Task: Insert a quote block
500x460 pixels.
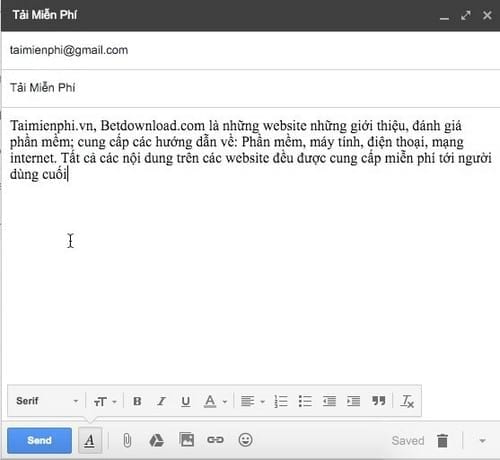Action: [x=378, y=401]
